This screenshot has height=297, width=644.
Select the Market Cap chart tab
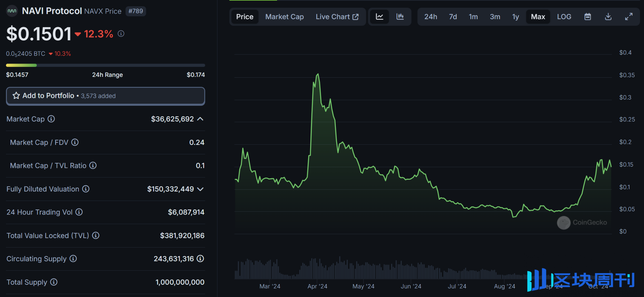(284, 17)
